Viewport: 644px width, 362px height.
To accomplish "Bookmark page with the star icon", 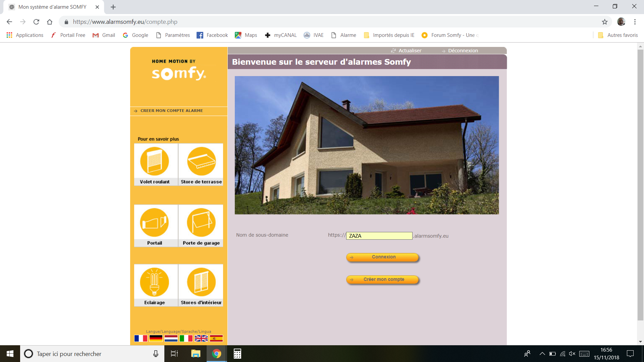I will 604,22.
